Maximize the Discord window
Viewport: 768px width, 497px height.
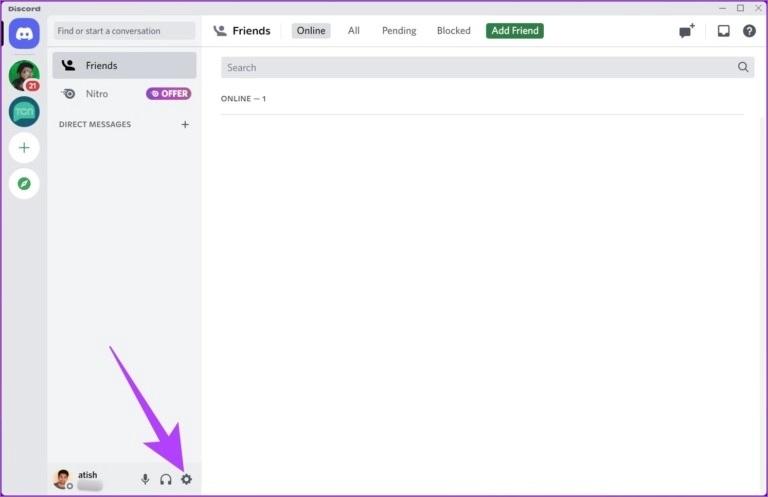pyautogui.click(x=741, y=8)
